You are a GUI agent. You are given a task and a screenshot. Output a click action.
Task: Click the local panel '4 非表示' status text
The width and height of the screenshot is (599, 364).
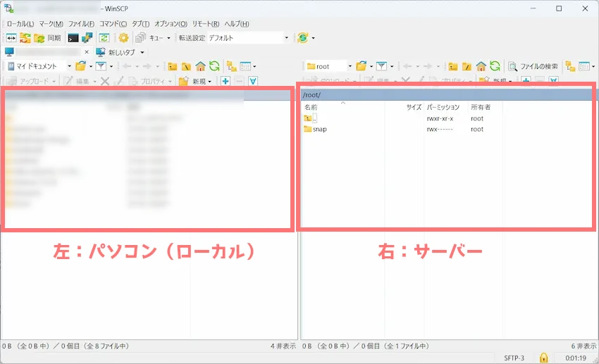coord(283,346)
